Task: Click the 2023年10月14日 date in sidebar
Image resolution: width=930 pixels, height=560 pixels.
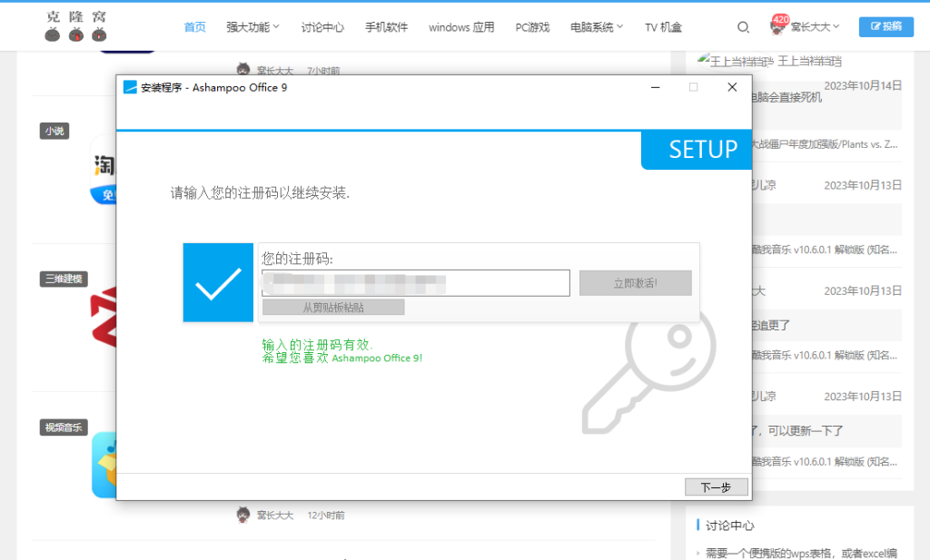Action: [x=863, y=85]
